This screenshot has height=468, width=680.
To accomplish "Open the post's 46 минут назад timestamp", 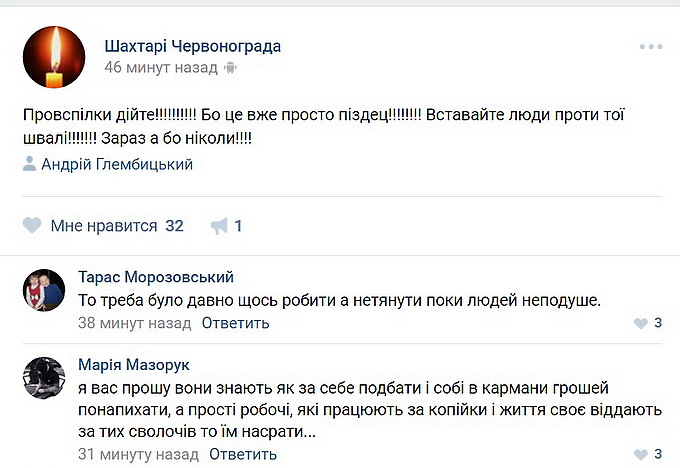I will click(160, 68).
